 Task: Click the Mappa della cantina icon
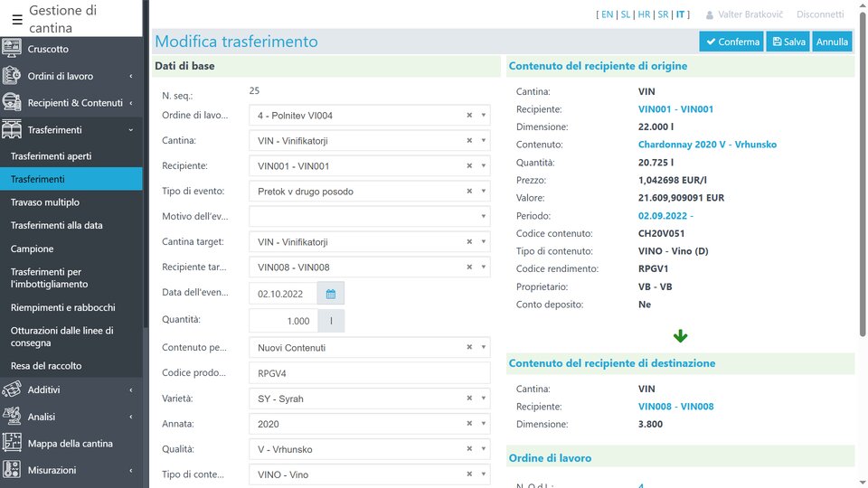pyautogui.click(x=12, y=443)
